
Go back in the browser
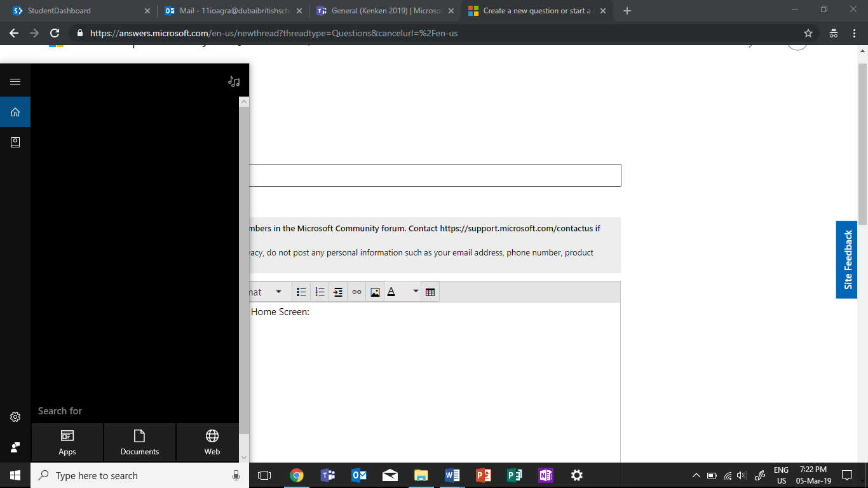[x=14, y=33]
